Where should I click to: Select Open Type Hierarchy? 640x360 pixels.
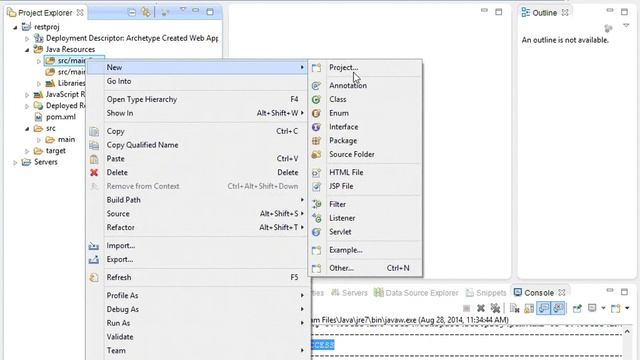tap(142, 99)
